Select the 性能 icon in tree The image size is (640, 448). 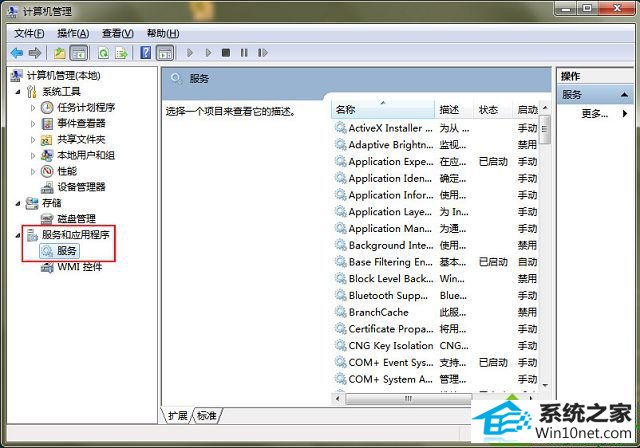point(47,171)
